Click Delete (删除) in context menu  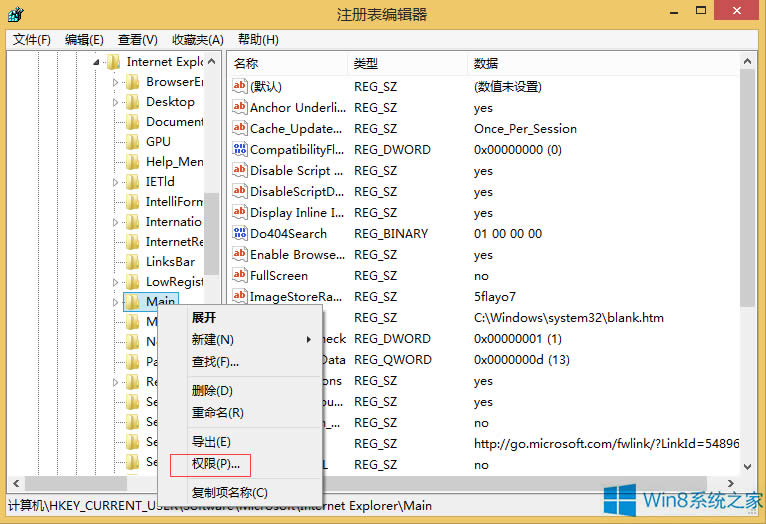(x=212, y=391)
